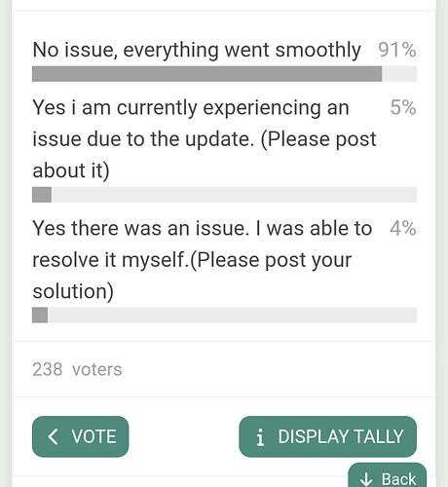Viewport: 448px width, 487px height.
Task: Click the 238 voters count
Action: (x=77, y=369)
